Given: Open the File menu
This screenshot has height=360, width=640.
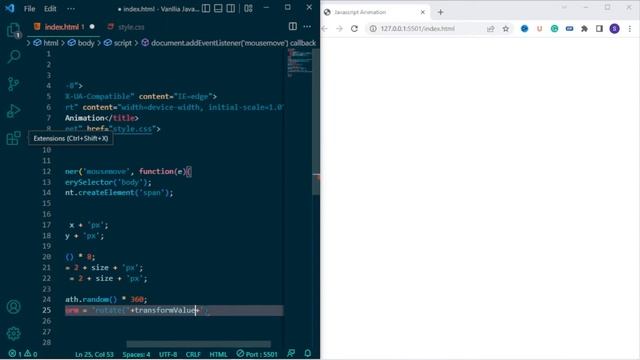Looking at the screenshot, I should tap(29, 9).
